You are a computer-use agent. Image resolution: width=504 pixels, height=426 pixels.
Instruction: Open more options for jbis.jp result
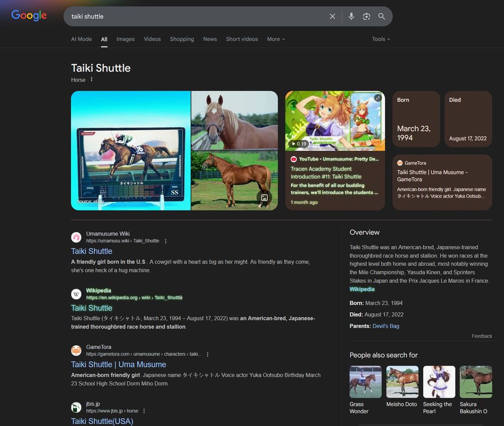click(144, 411)
